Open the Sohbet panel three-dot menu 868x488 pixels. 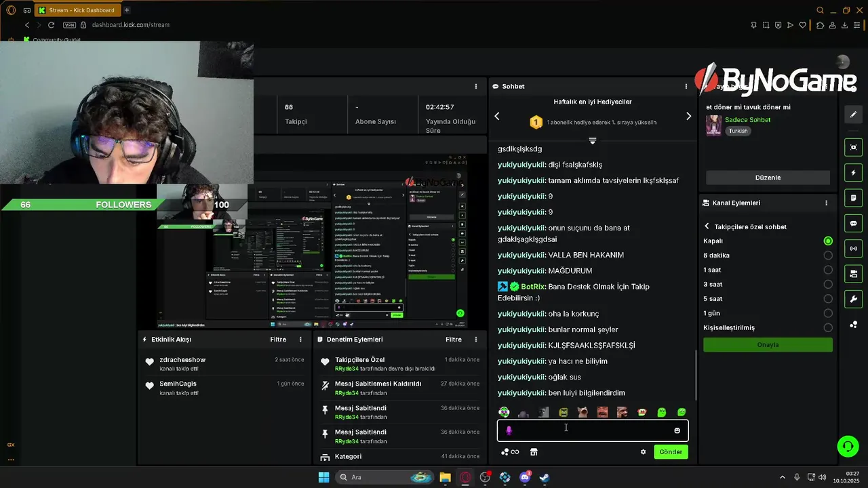tap(686, 87)
